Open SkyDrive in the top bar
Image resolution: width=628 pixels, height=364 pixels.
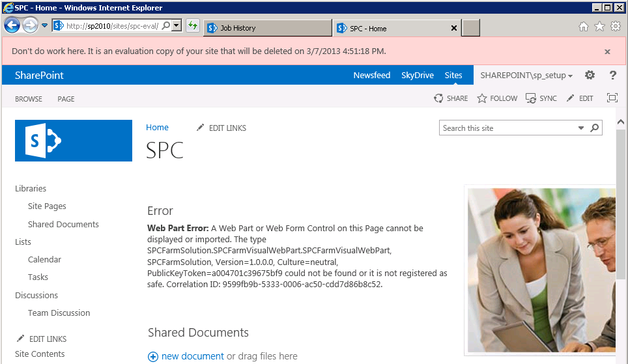[x=418, y=76]
